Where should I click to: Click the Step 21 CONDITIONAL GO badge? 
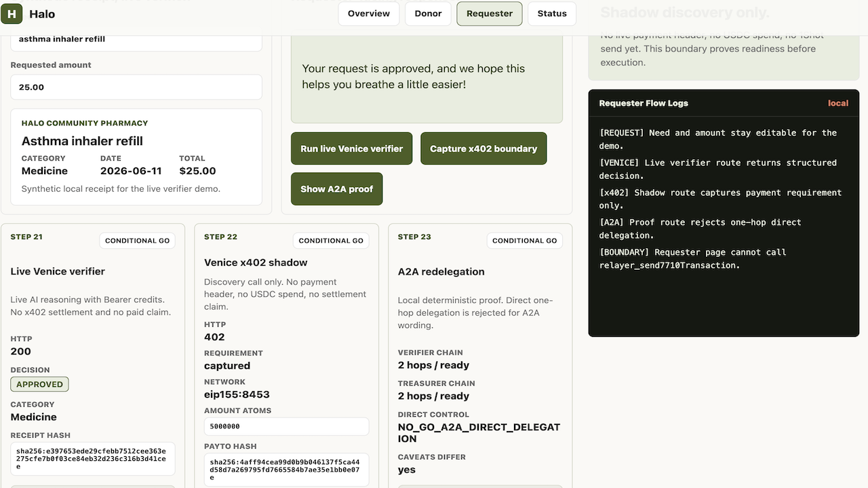tap(138, 241)
